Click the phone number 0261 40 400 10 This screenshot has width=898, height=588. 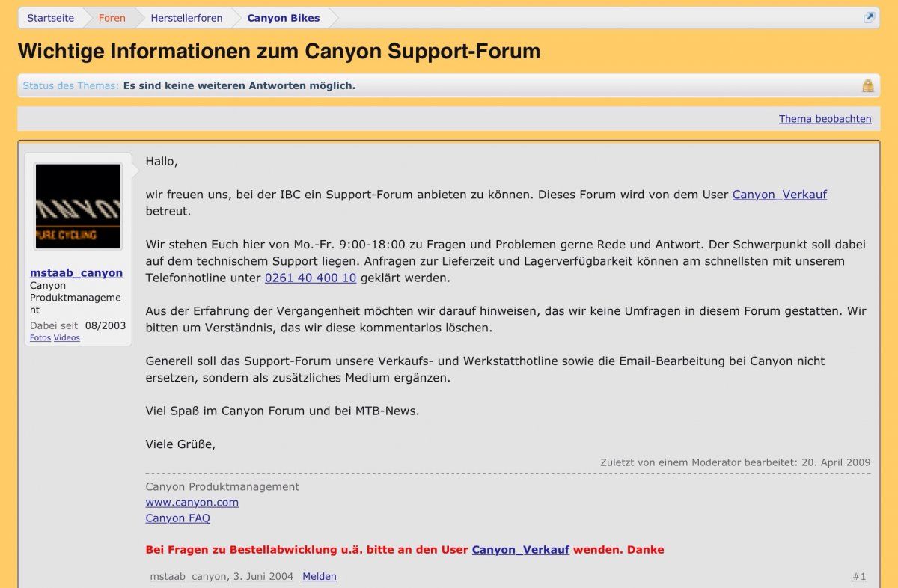pos(311,278)
